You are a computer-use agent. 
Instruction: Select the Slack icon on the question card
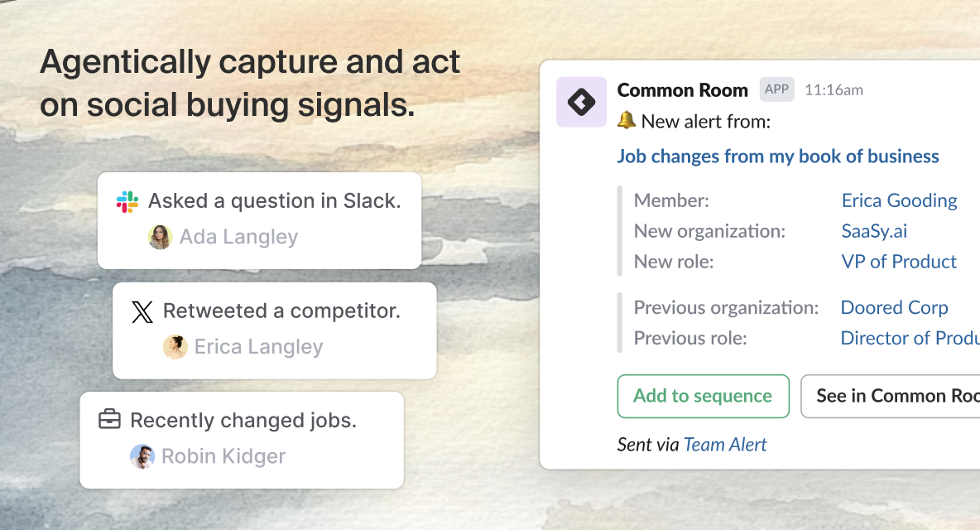126,200
